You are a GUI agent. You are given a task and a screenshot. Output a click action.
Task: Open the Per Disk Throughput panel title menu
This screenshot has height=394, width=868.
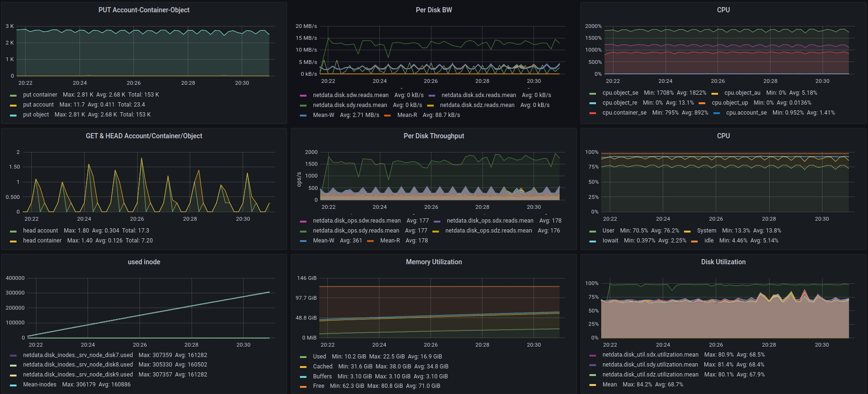click(x=434, y=136)
